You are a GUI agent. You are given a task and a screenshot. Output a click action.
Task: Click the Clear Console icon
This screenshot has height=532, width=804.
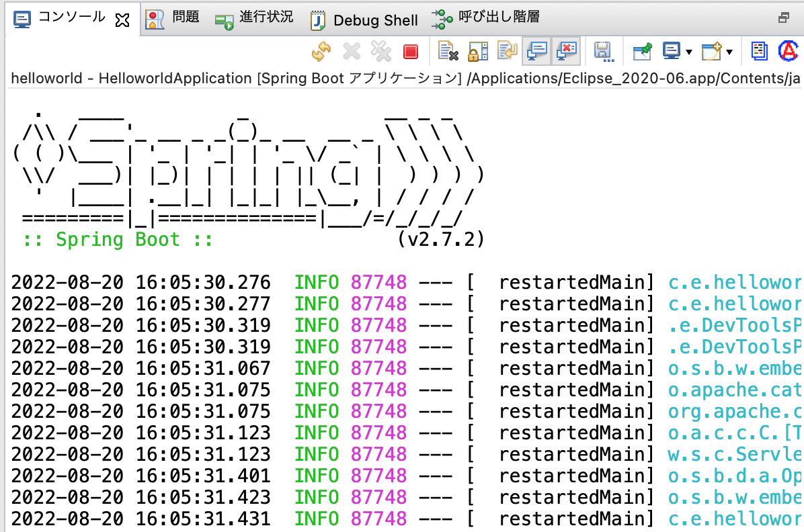448,52
